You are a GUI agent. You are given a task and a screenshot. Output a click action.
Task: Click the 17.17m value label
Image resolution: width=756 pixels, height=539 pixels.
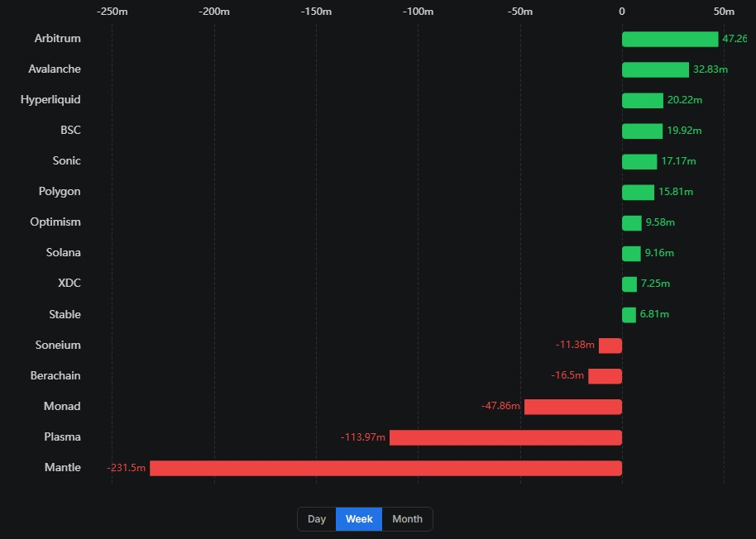pyautogui.click(x=678, y=161)
